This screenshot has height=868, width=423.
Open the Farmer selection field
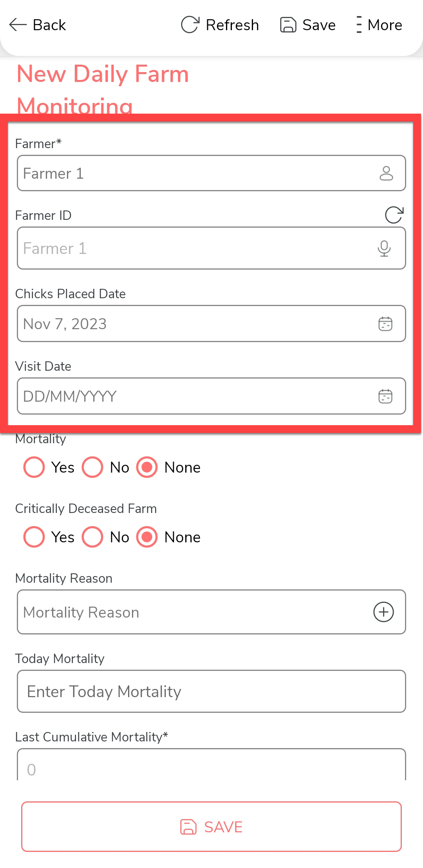[196, 173]
